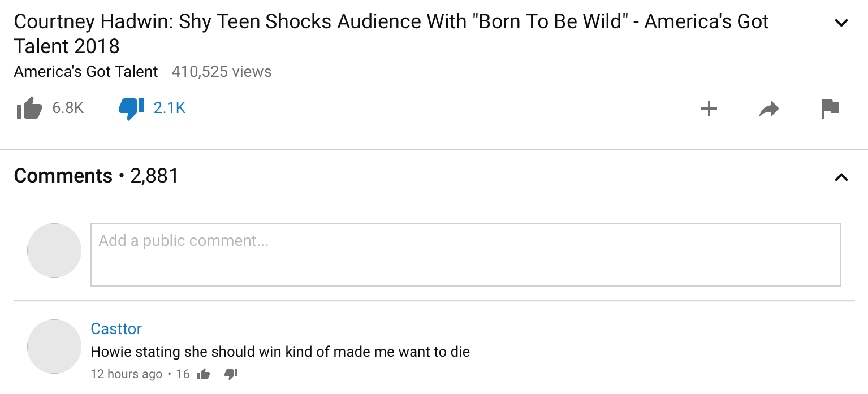Click the Courtney Hadwin video title
Screen dimensions: 868x394
[x=391, y=34]
